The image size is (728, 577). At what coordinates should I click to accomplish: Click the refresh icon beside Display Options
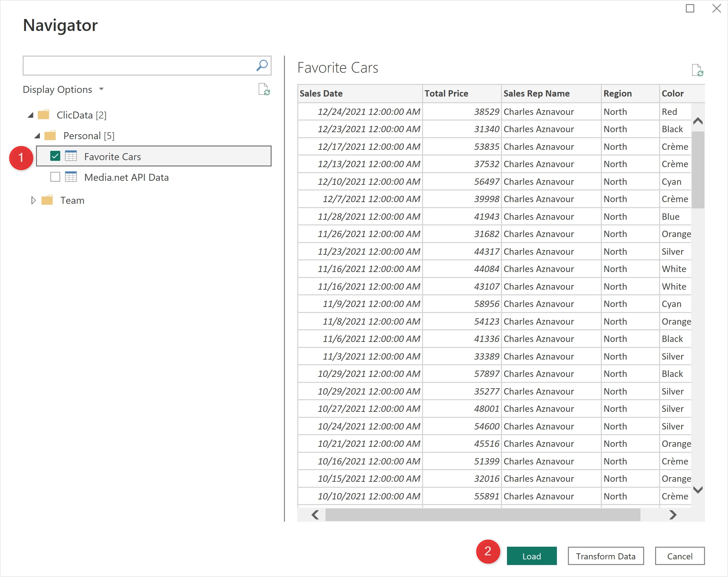pyautogui.click(x=264, y=90)
